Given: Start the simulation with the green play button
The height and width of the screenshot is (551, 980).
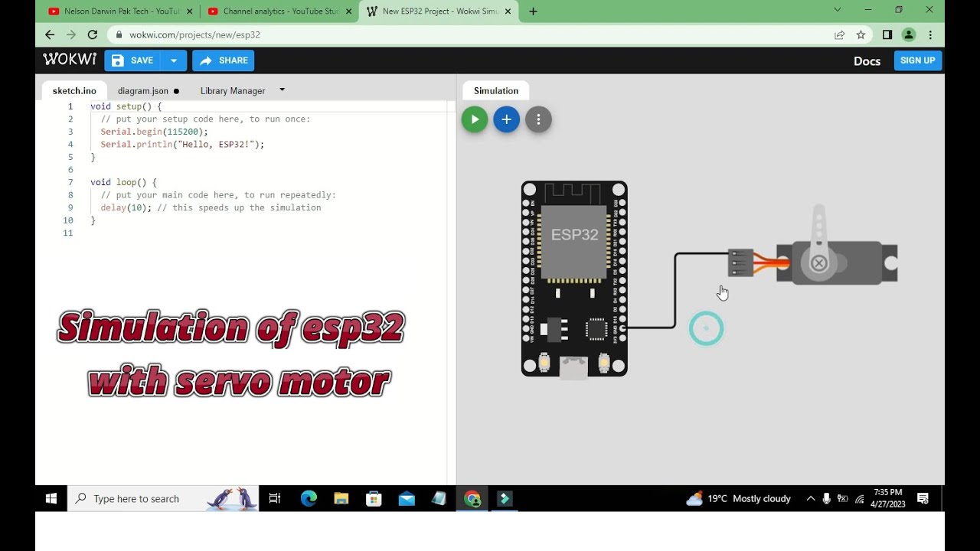Looking at the screenshot, I should (475, 119).
